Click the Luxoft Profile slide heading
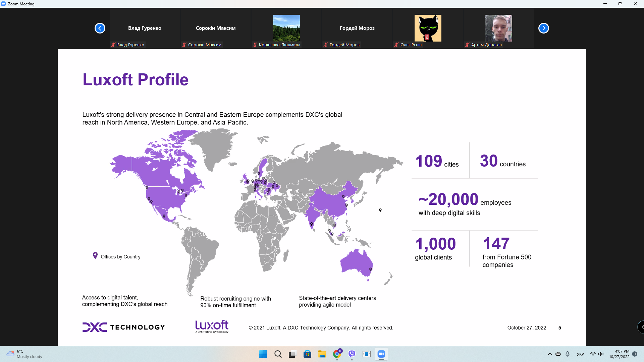The width and height of the screenshot is (644, 362). pos(136,79)
